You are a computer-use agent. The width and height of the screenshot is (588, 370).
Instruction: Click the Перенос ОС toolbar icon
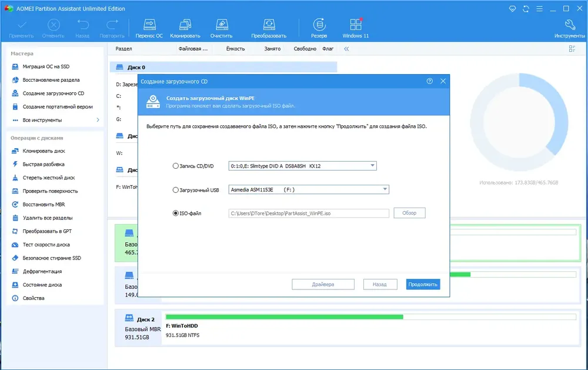149,28
